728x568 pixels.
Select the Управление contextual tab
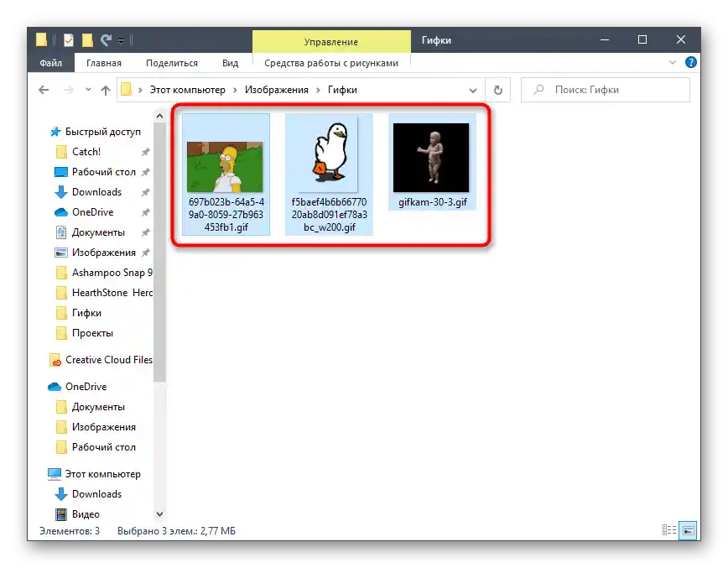click(331, 42)
